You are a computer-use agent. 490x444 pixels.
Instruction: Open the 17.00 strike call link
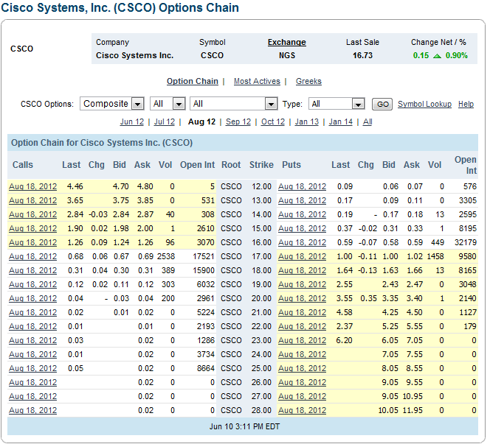pyautogui.click(x=33, y=256)
